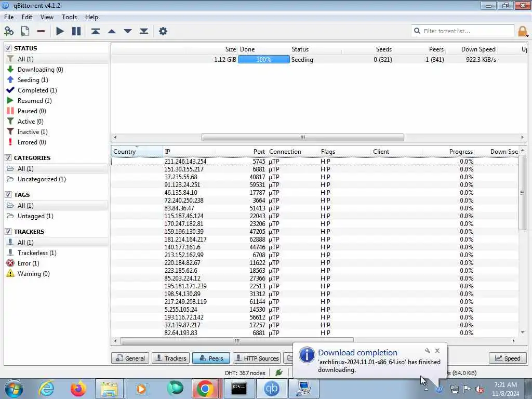This screenshot has height=399, width=532.
Task: Click the peers list vertical scrollbar thumb
Action: 523,193
